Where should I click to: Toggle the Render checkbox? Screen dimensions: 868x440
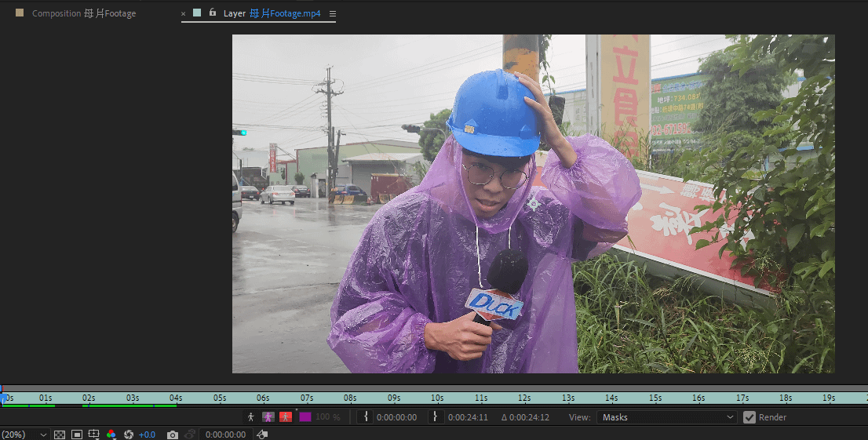point(749,417)
